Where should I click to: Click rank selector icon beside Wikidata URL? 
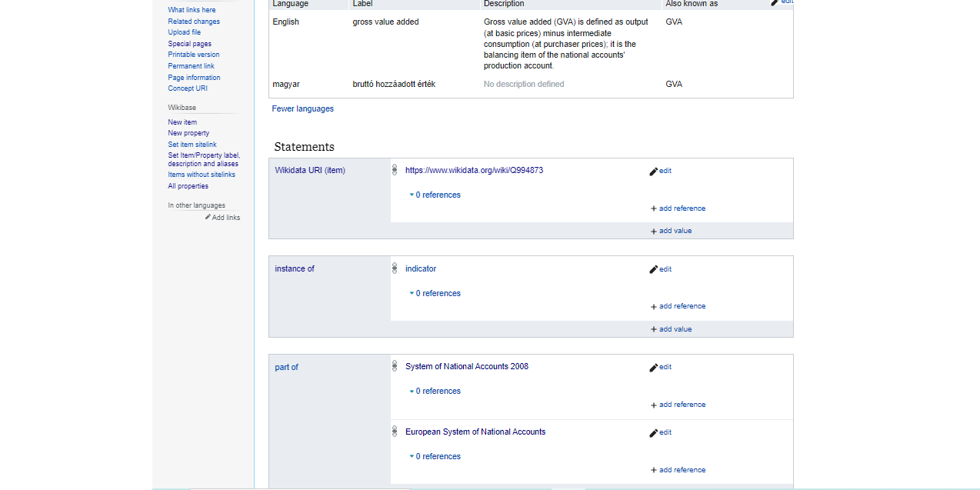point(395,170)
